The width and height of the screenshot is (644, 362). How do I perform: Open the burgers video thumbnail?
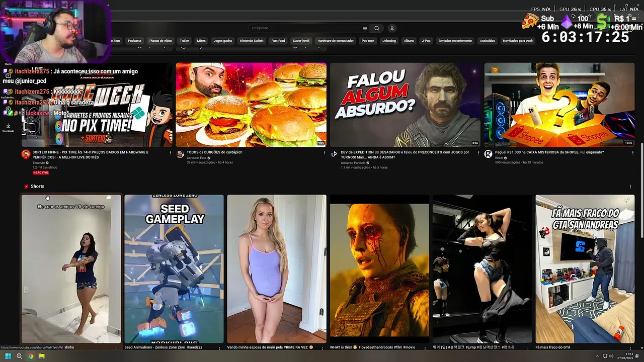tap(251, 105)
